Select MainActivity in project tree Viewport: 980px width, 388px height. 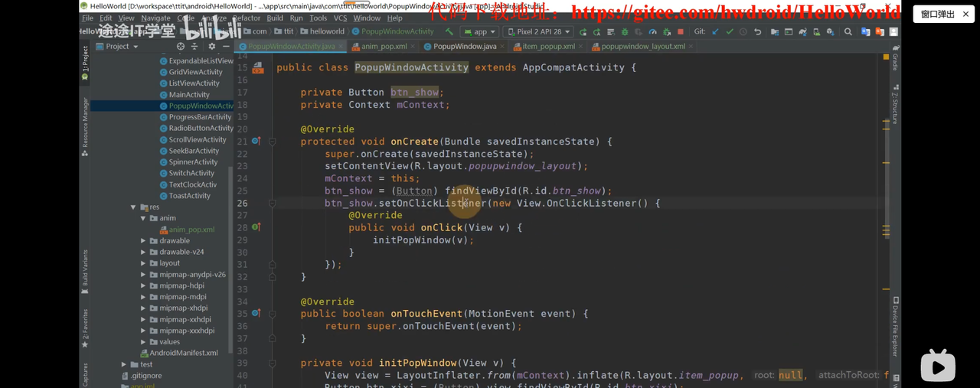pyautogui.click(x=184, y=95)
